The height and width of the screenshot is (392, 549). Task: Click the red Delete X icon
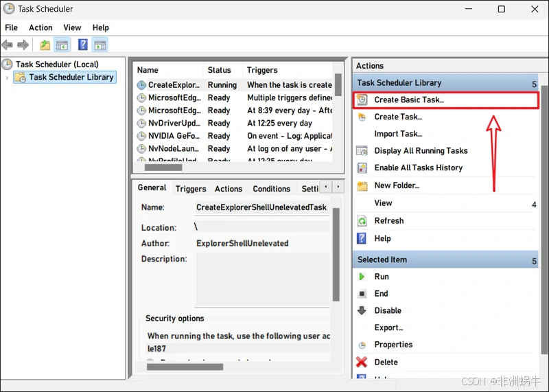362,362
